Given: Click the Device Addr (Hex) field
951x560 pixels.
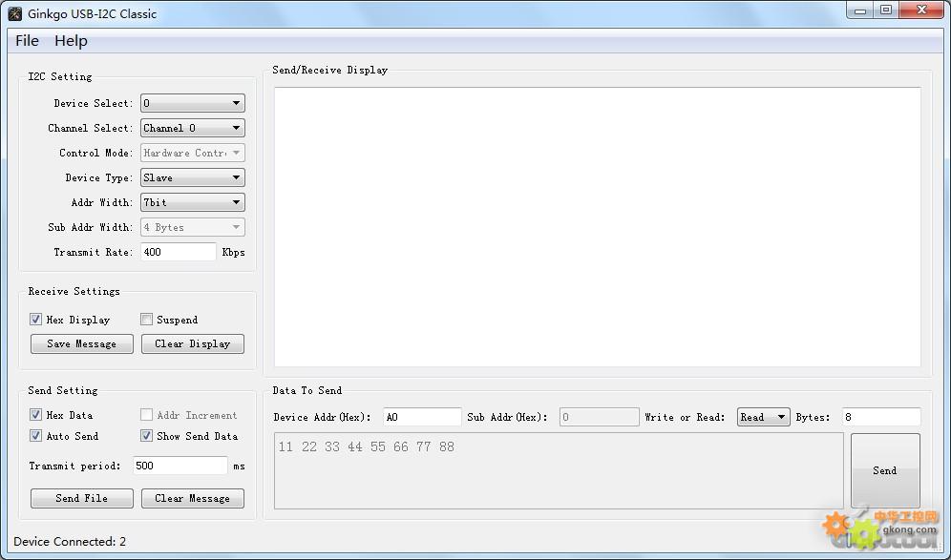Looking at the screenshot, I should pos(422,417).
